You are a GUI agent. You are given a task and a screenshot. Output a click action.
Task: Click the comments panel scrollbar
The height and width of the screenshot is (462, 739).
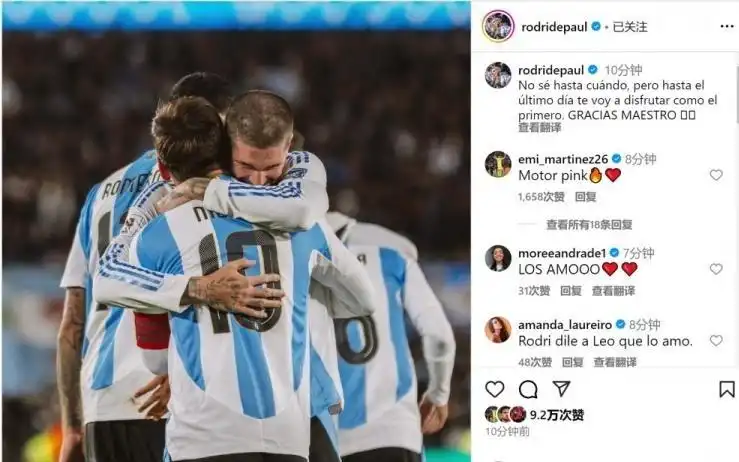click(x=737, y=94)
